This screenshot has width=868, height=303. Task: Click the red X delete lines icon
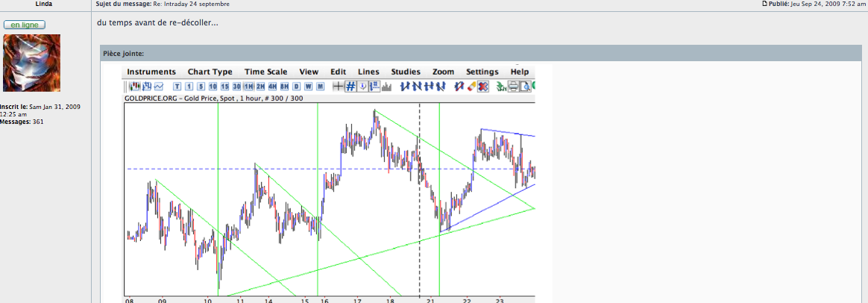point(482,87)
